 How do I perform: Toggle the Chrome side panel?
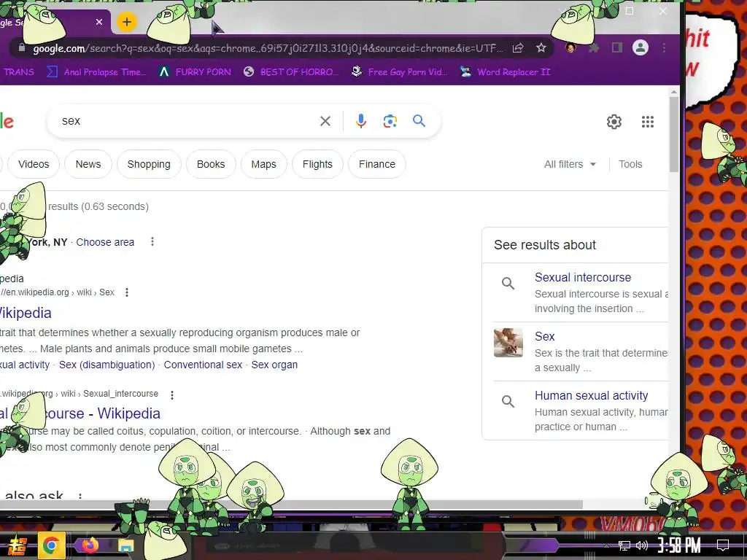click(617, 47)
